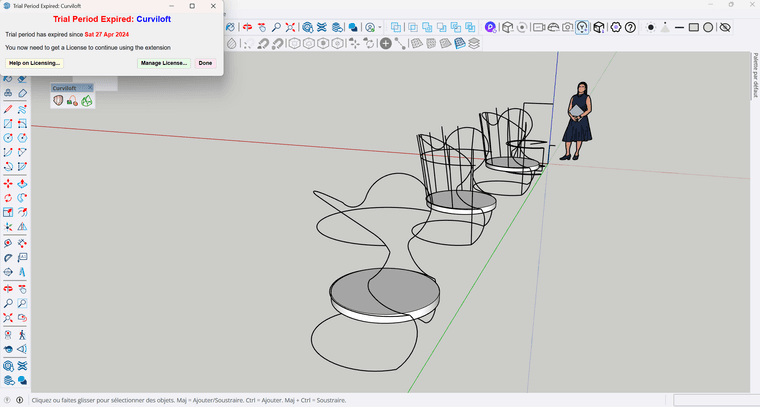Select the Polygon tool

22,138
